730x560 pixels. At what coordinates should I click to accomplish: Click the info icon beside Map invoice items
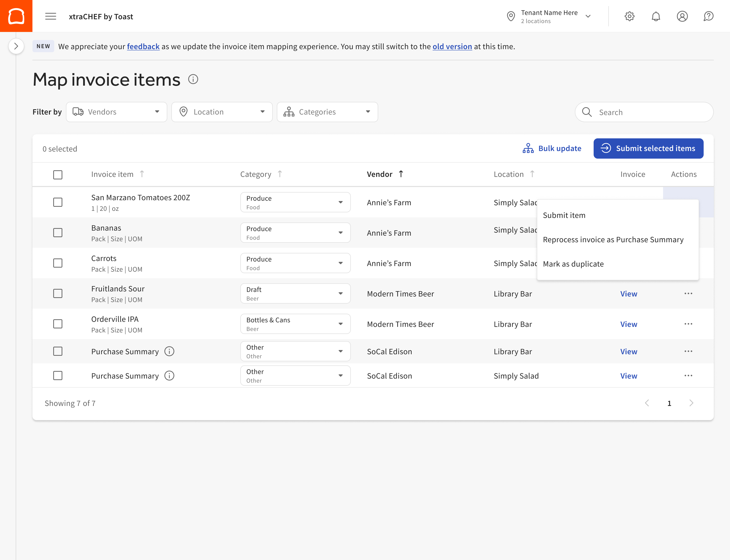[x=193, y=79]
